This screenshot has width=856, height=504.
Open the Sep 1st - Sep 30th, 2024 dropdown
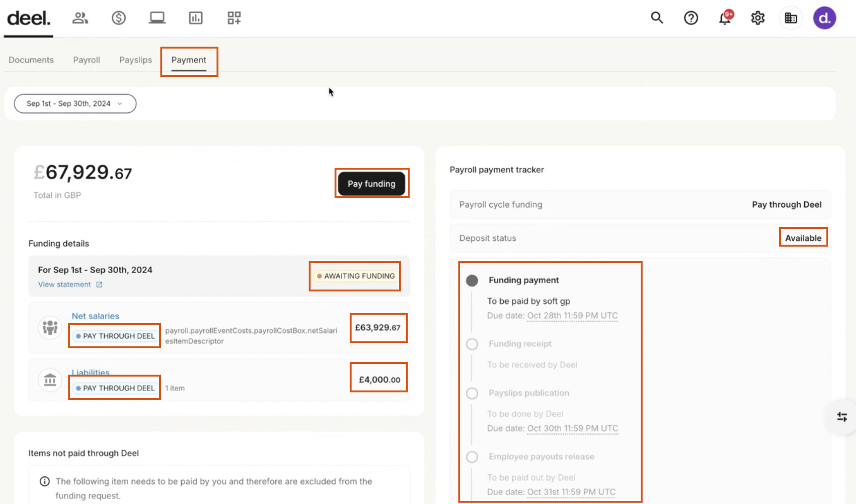(75, 103)
